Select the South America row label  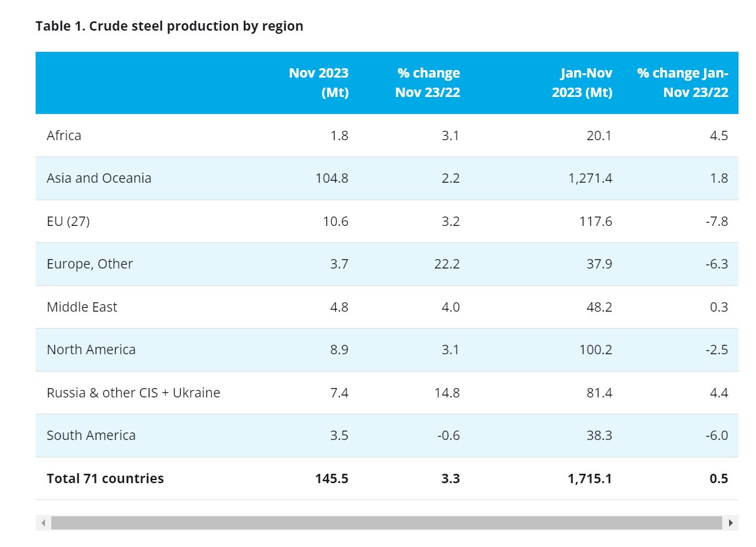(91, 436)
